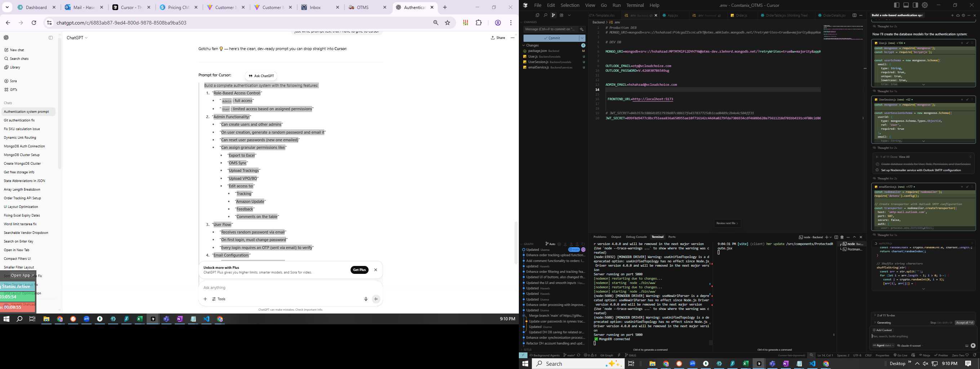Open the localhost:5173 link in .env file
The height and width of the screenshot is (369, 980).
652,99
